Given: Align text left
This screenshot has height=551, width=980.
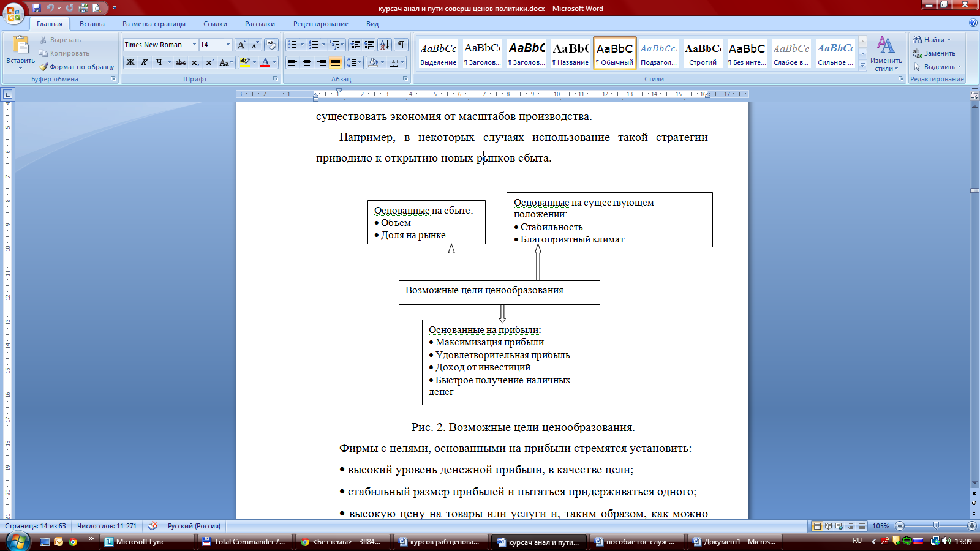Looking at the screenshot, I should click(x=293, y=62).
